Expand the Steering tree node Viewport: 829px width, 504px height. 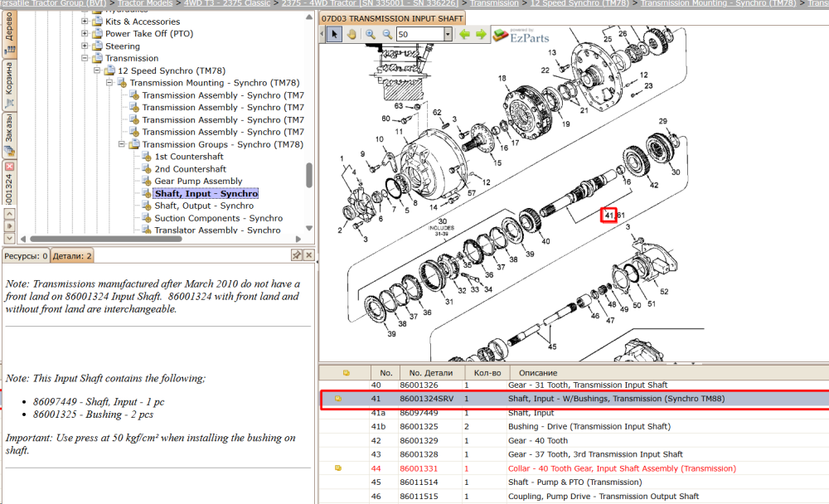85,46
